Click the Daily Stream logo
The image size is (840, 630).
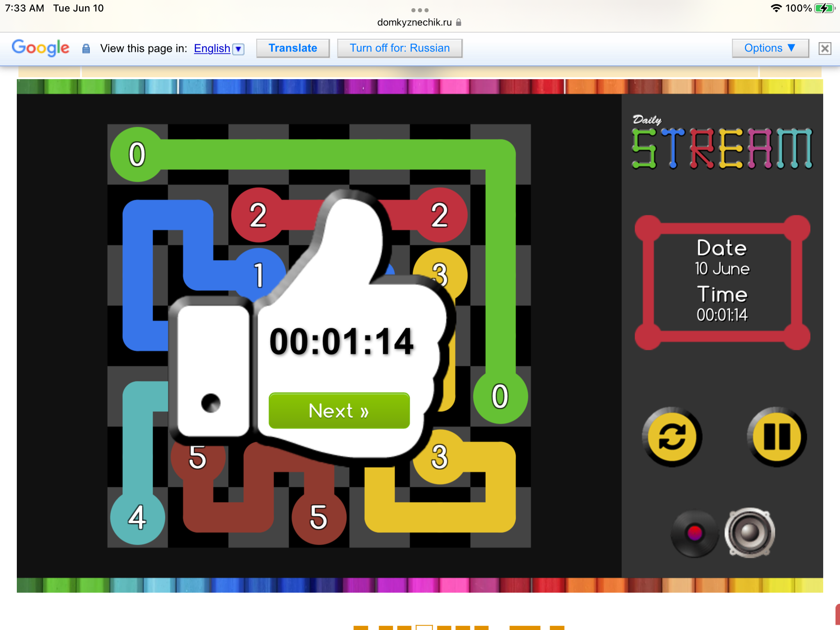click(722, 142)
